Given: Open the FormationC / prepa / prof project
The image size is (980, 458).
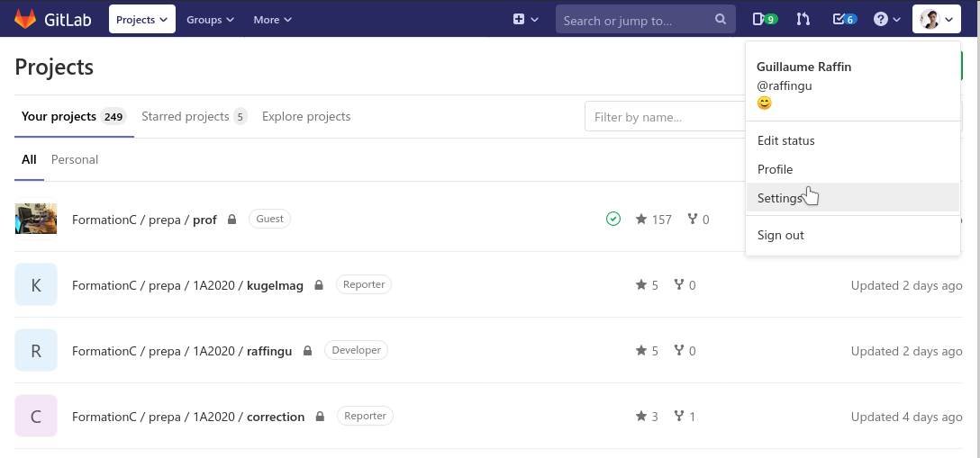Looking at the screenshot, I should pyautogui.click(x=144, y=220).
